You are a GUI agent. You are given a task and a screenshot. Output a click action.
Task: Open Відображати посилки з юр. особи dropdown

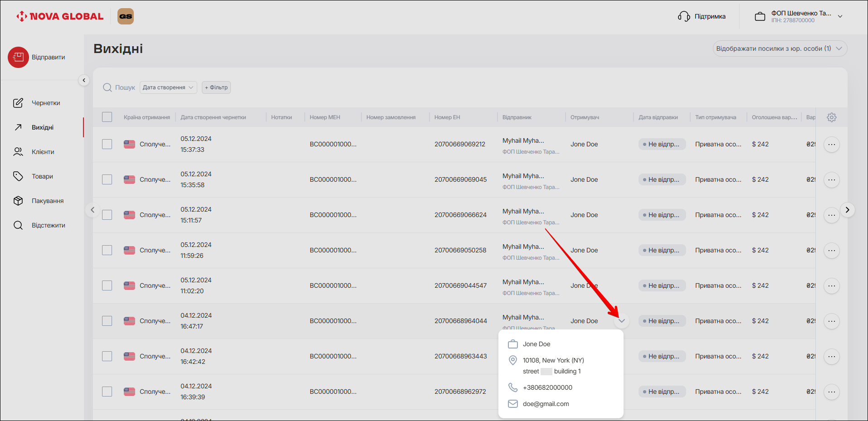tap(780, 48)
